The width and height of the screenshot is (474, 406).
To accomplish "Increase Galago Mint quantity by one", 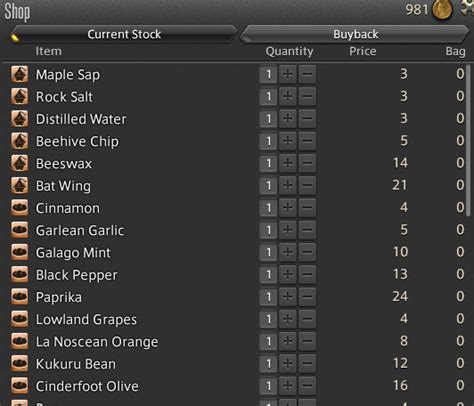I will [x=288, y=252].
